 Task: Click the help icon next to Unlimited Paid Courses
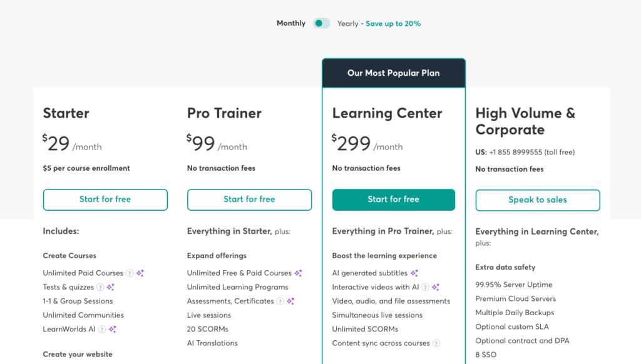pos(130,273)
